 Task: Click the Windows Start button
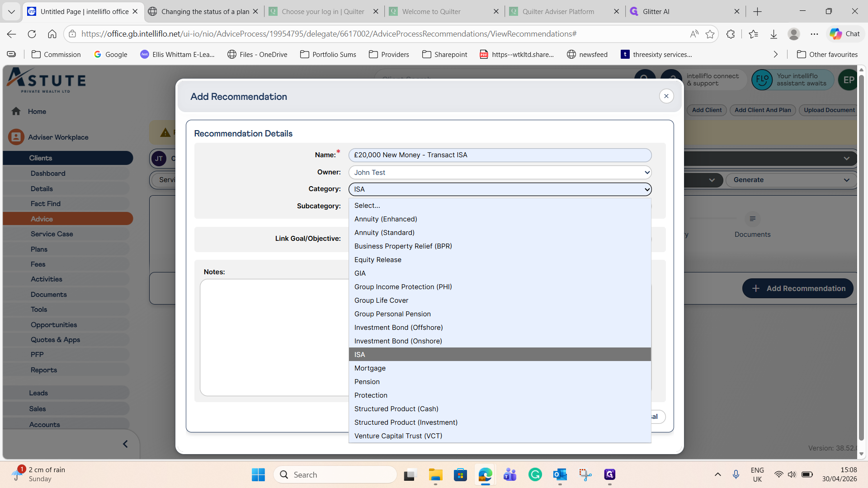(x=258, y=474)
